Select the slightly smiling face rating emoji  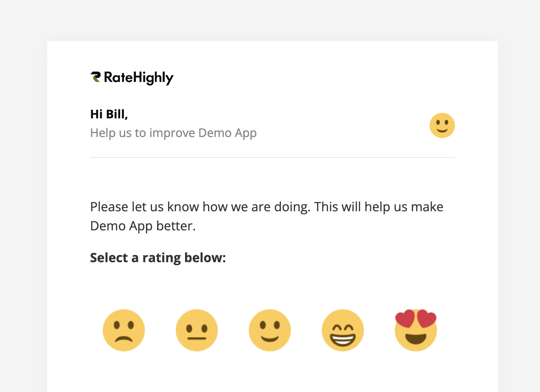(270, 330)
